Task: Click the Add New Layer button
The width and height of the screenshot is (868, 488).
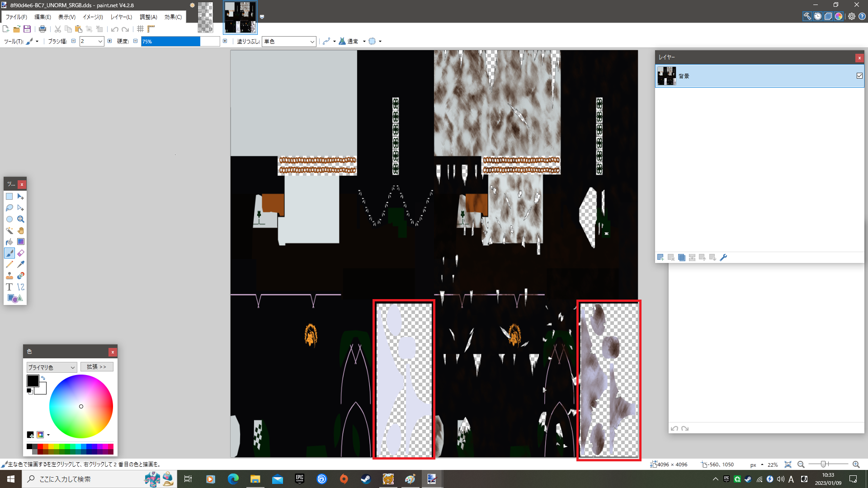Action: click(x=660, y=258)
